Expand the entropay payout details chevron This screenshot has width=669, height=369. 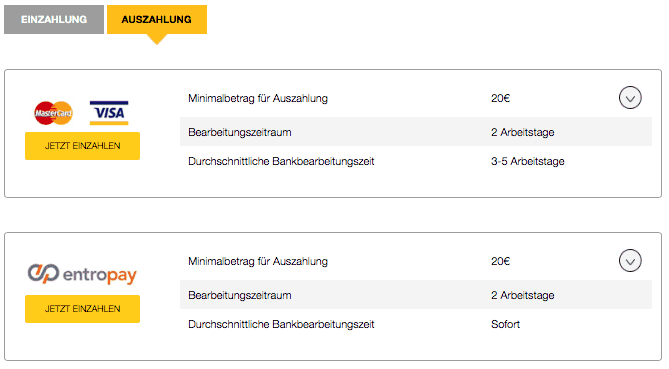pyautogui.click(x=630, y=261)
